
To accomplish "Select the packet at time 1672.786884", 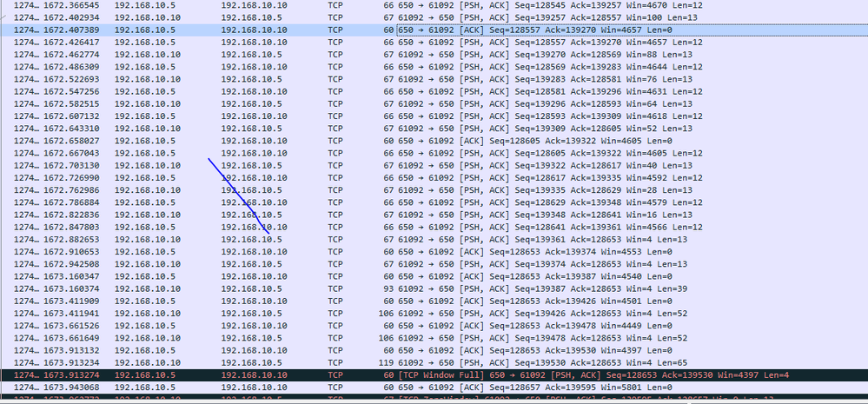I will [x=434, y=202].
